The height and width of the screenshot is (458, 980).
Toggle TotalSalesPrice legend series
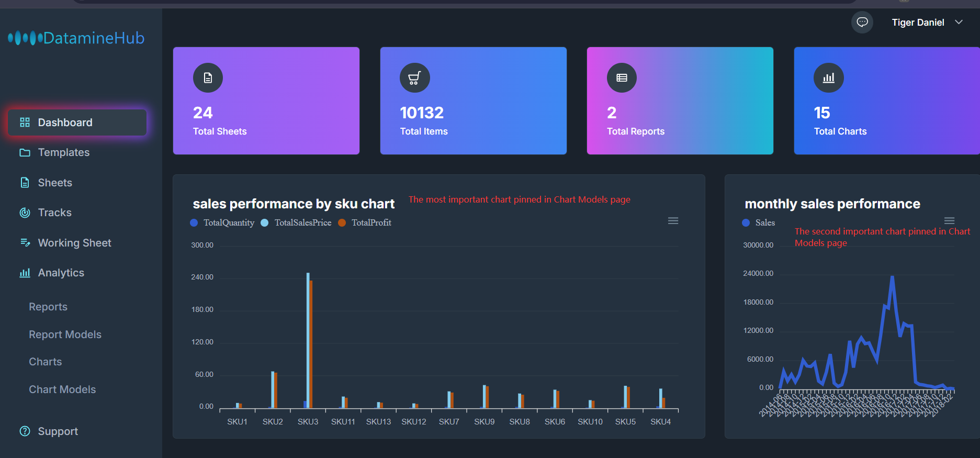296,223
